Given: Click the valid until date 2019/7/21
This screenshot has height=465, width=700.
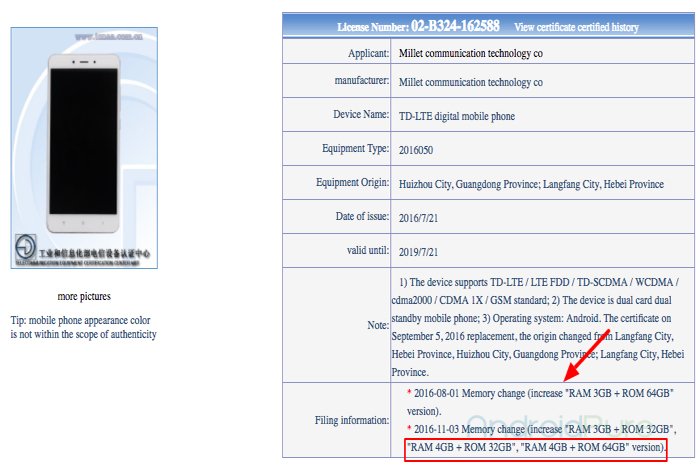Looking at the screenshot, I should click(x=418, y=252).
